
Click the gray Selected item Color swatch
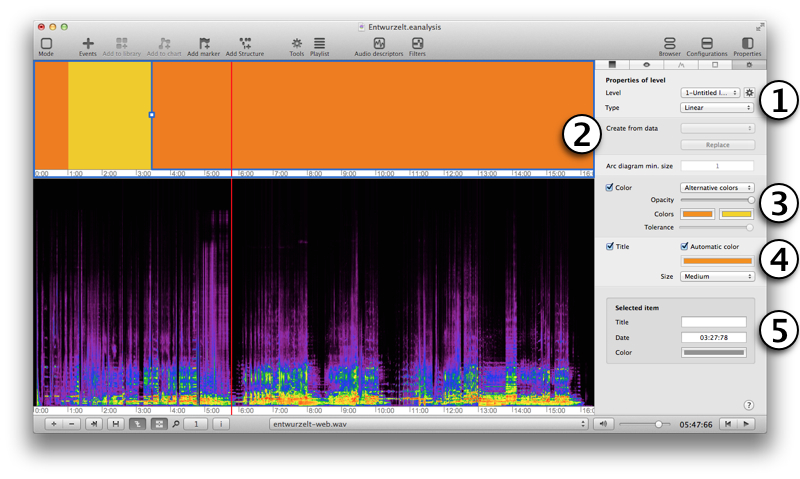(714, 352)
